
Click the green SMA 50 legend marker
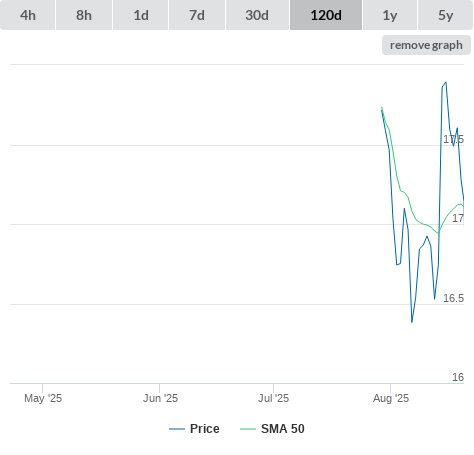point(248,429)
